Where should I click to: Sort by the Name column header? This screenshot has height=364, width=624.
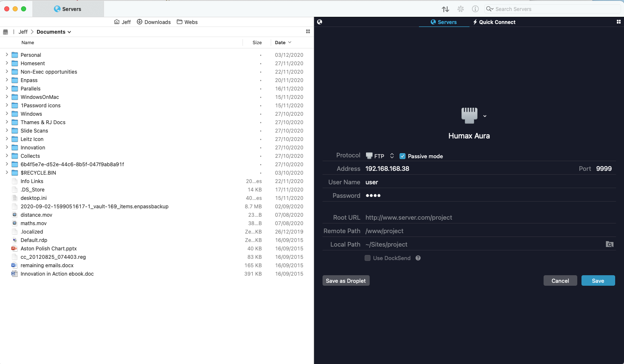(x=28, y=43)
